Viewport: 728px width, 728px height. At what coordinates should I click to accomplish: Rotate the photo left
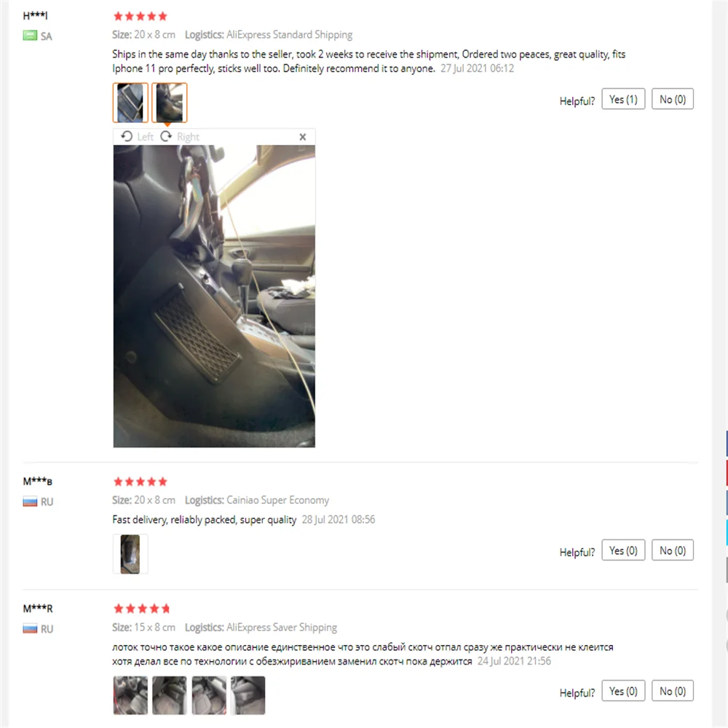137,137
